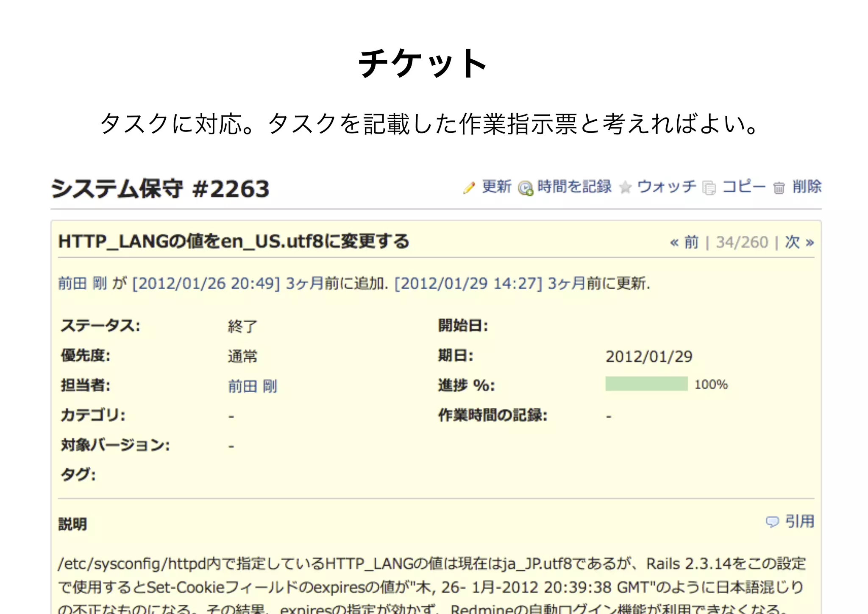The image size is (868, 614).
Task: Click the trash can icon beside 削除
Action: (x=779, y=187)
